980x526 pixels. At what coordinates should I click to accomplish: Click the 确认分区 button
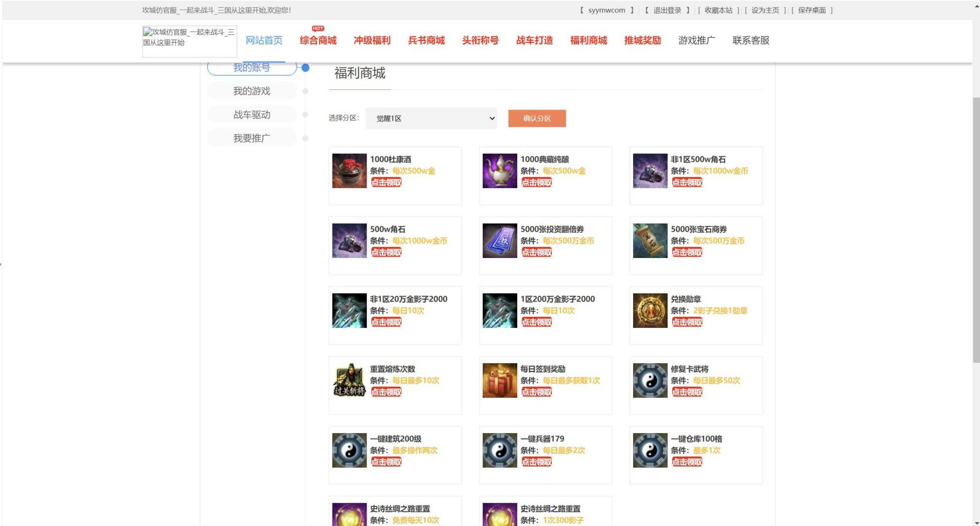coord(537,118)
